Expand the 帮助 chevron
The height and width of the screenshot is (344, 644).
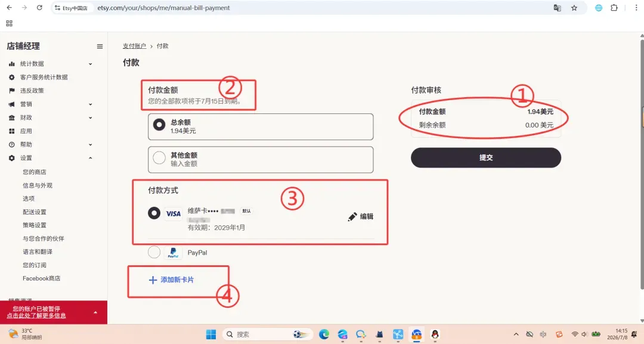[x=91, y=144]
